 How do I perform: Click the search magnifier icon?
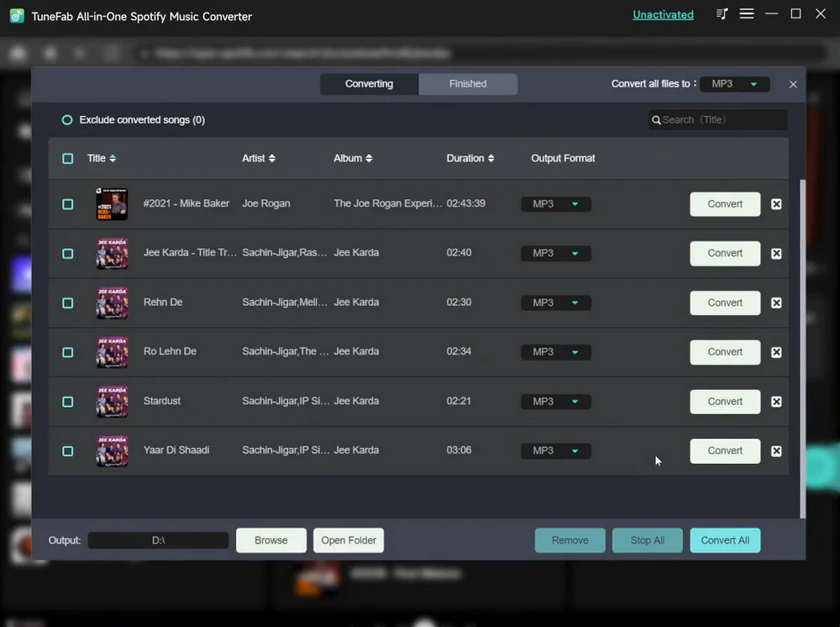tap(656, 120)
